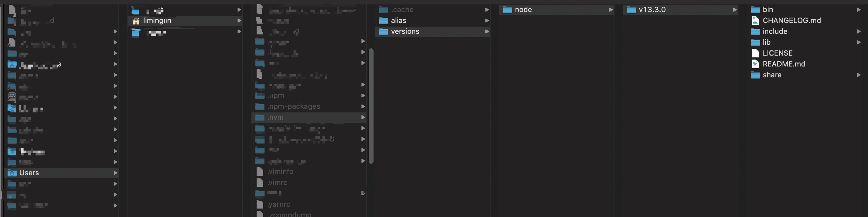Select the "Users" row text
The height and width of the screenshot is (217, 868).
(x=29, y=173)
